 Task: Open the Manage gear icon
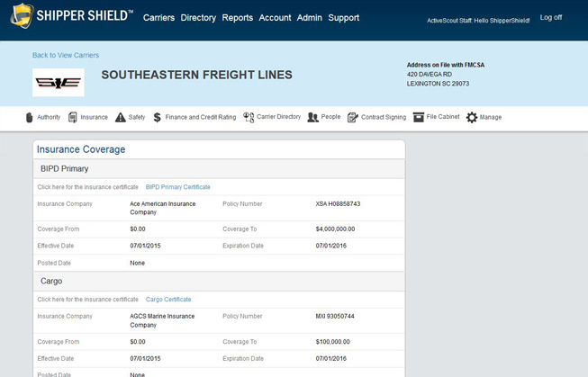[x=471, y=118]
